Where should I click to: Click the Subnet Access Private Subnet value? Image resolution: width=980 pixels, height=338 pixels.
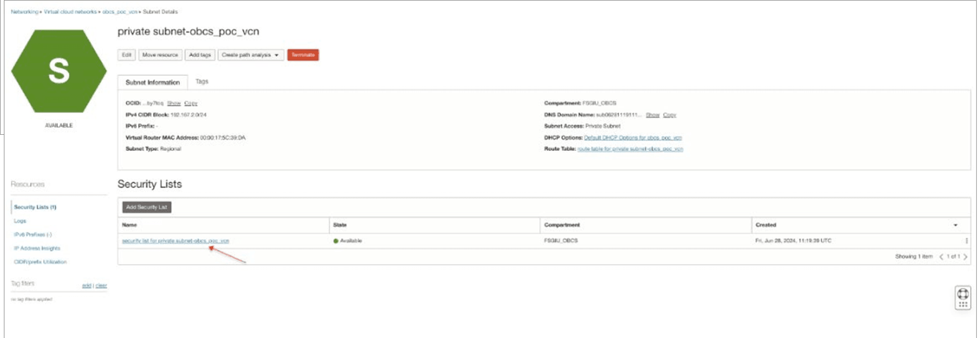(x=603, y=126)
